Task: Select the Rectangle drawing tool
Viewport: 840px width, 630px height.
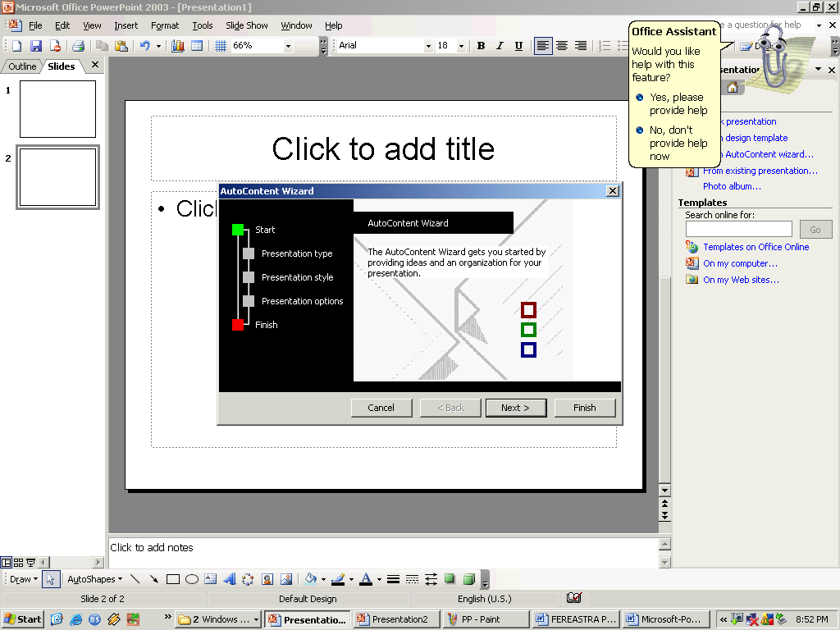Action: pos(172,579)
